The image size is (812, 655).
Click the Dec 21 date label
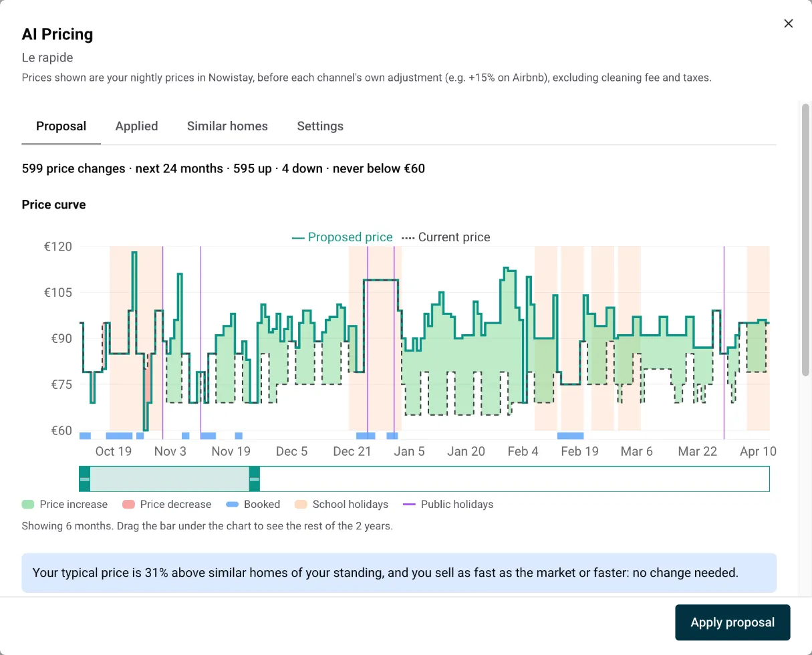click(352, 451)
